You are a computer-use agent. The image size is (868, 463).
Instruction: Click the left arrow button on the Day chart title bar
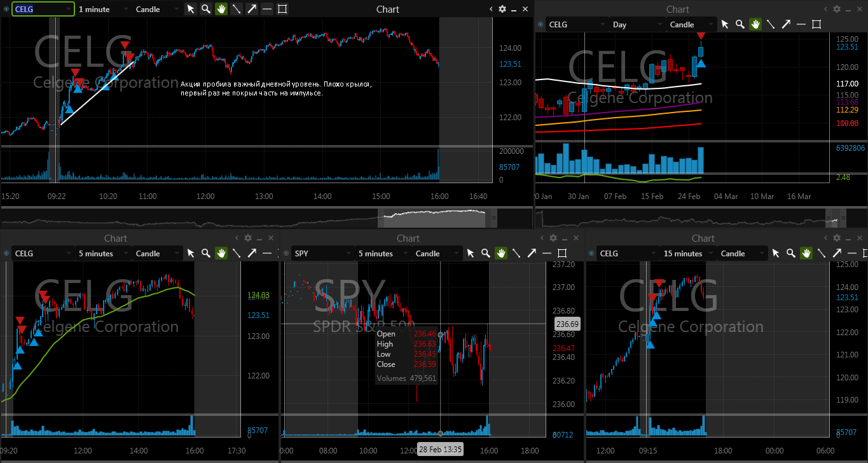point(825,9)
